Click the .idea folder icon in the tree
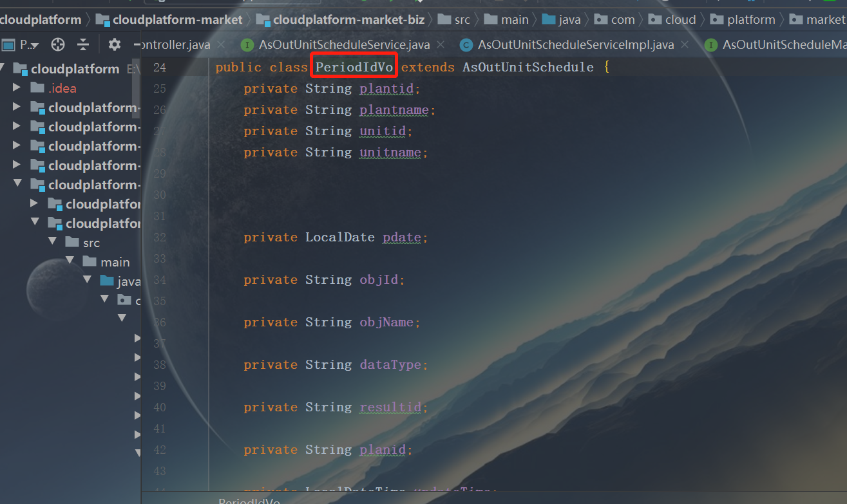The height and width of the screenshot is (504, 847). point(37,88)
